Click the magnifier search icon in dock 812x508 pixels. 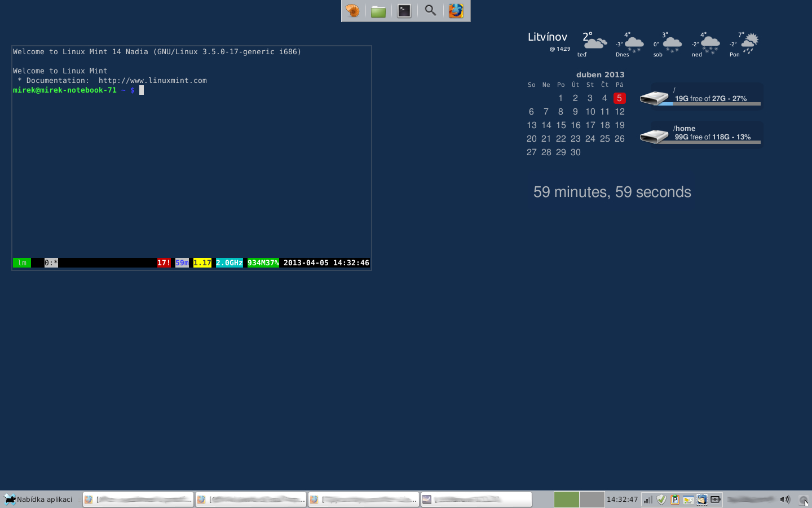click(x=430, y=11)
